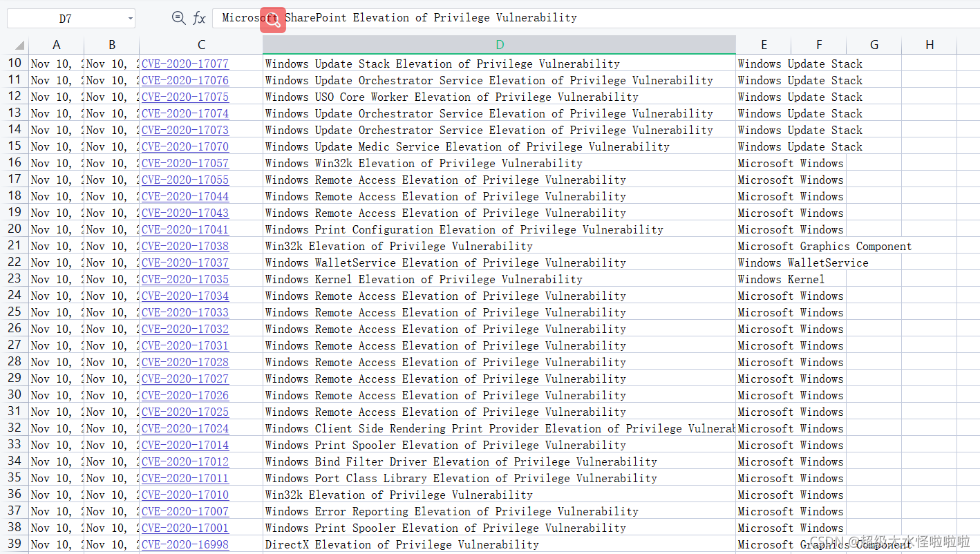The height and width of the screenshot is (554, 980).
Task: Select 'Microsoft Graphics Component' cell in row 21
Action: pyautogui.click(x=824, y=246)
